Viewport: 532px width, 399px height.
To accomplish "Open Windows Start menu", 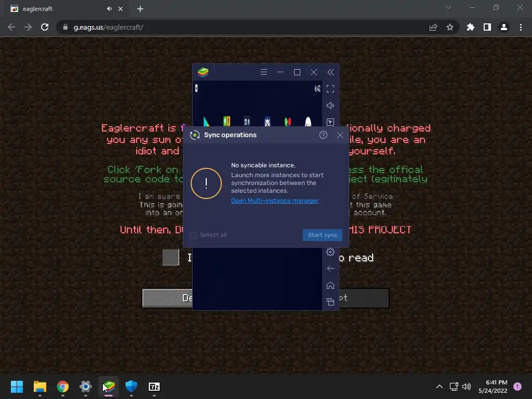I will (17, 387).
